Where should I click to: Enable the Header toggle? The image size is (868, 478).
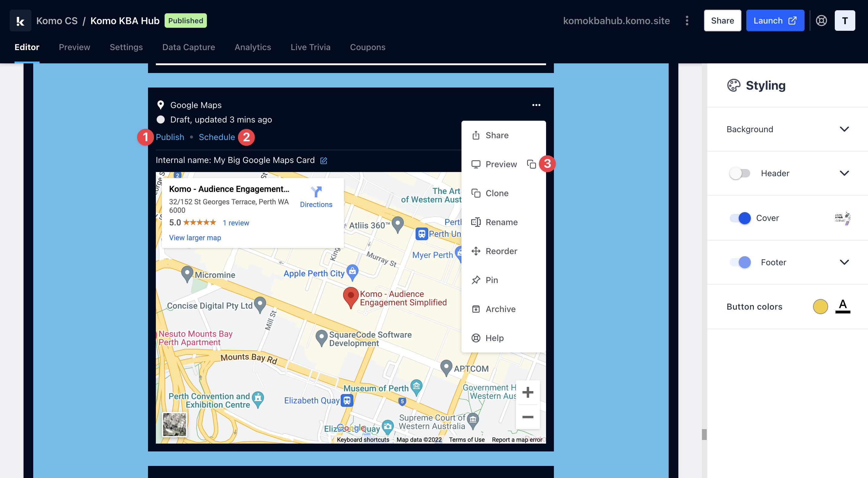point(740,173)
